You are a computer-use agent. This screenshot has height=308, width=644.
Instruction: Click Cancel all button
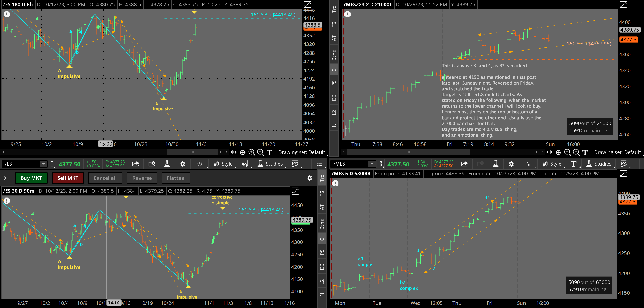(105, 178)
